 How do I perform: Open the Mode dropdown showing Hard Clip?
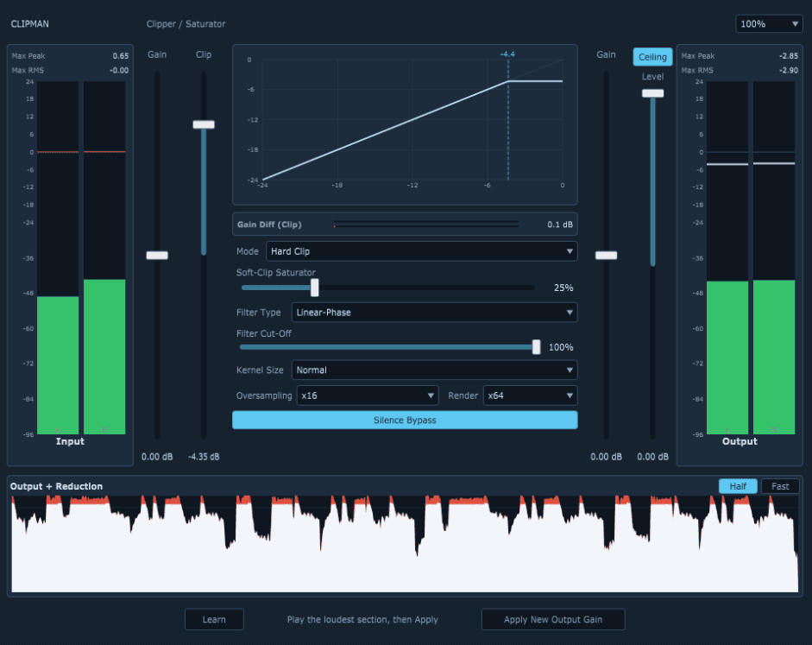[422, 251]
